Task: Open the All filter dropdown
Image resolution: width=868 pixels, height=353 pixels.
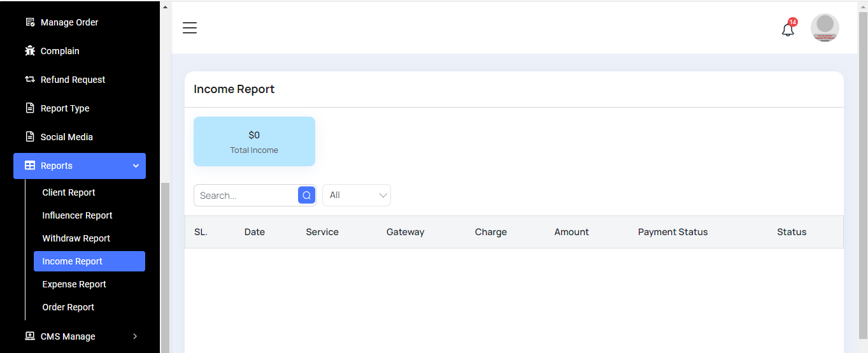Action: tap(357, 196)
